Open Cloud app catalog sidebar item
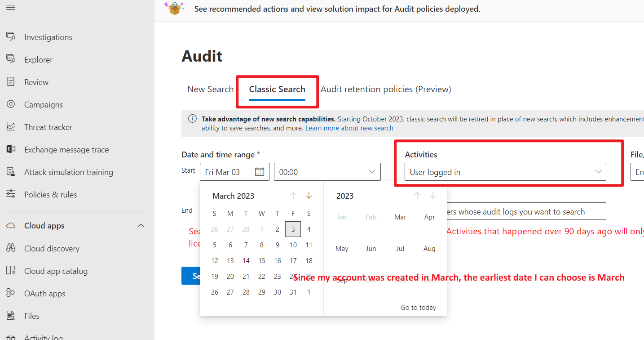Image resolution: width=644 pixels, height=340 pixels. [x=56, y=271]
